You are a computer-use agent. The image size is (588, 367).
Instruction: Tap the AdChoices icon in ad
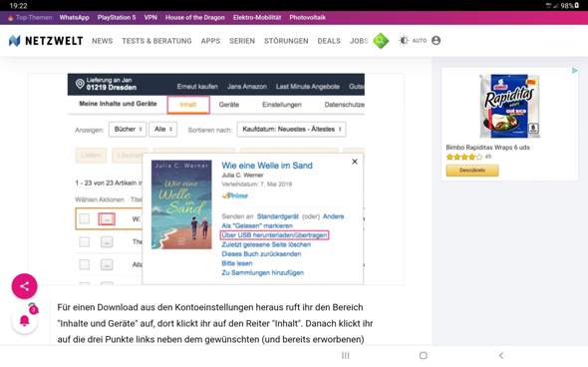pyautogui.click(x=574, y=70)
